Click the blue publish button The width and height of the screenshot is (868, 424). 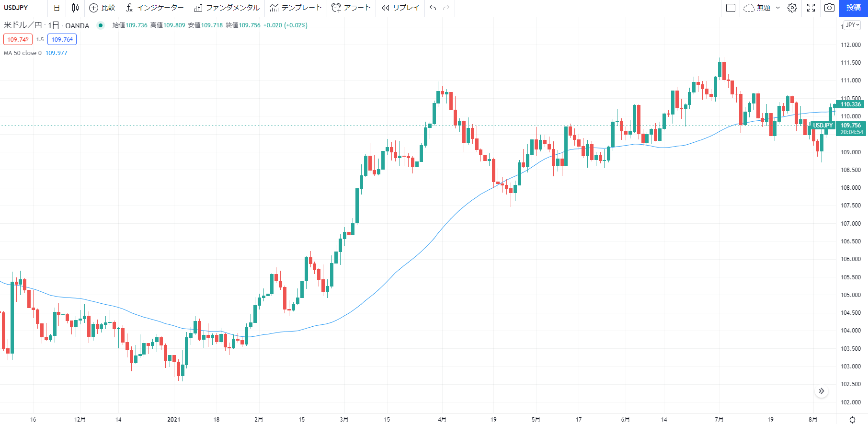click(x=854, y=8)
